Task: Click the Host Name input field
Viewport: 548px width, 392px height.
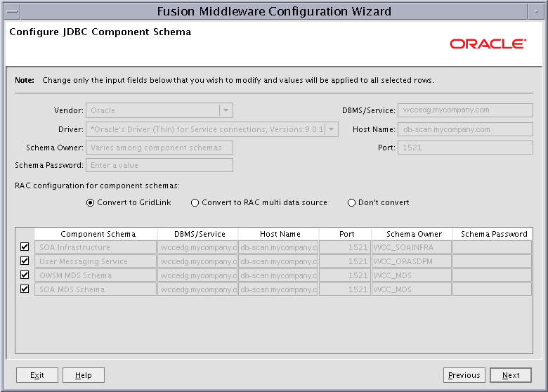Action: pos(466,129)
